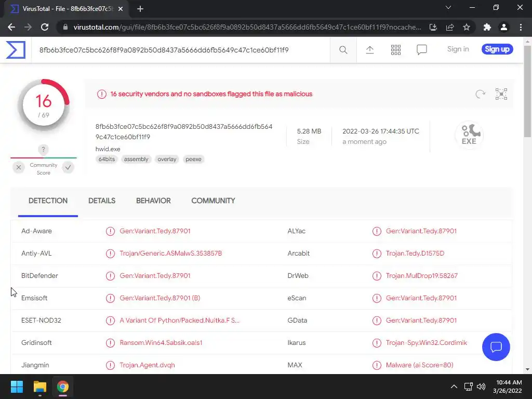Viewport: 532px width, 399px height.
Task: Switch to the DETAILS tab
Action: tap(102, 201)
